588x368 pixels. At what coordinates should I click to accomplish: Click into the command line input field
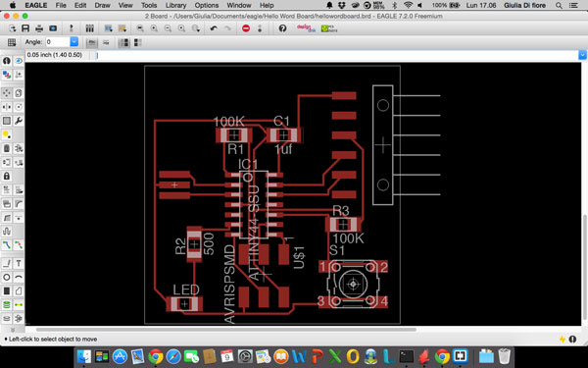coord(337,55)
